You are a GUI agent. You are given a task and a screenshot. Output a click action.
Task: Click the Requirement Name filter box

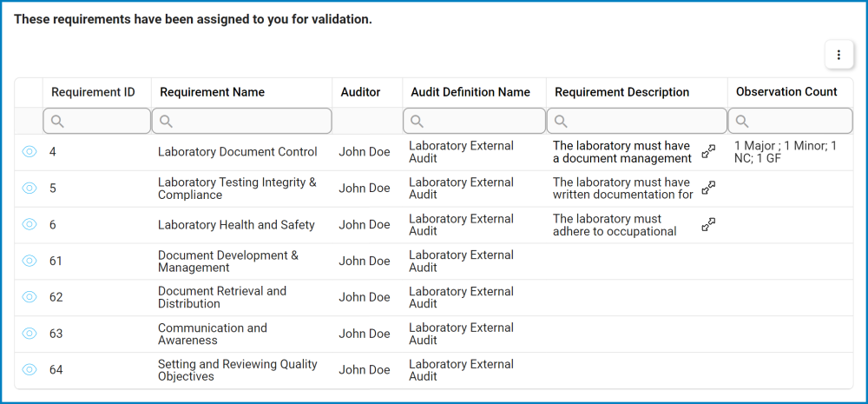coord(242,121)
